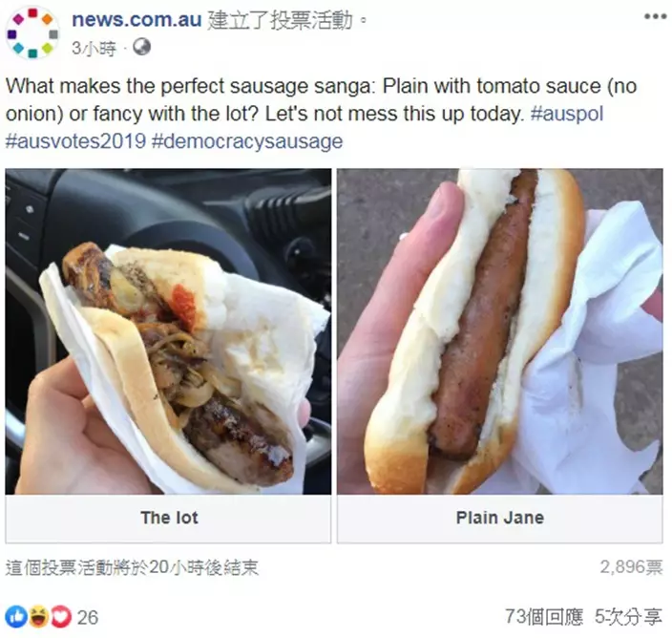Open the news.com.au page name link

point(136,20)
